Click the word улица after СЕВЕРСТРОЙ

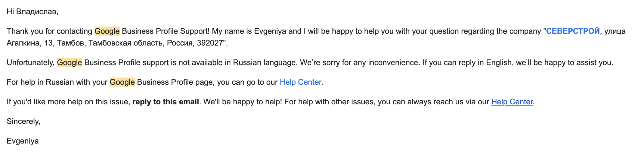[x=615, y=31]
